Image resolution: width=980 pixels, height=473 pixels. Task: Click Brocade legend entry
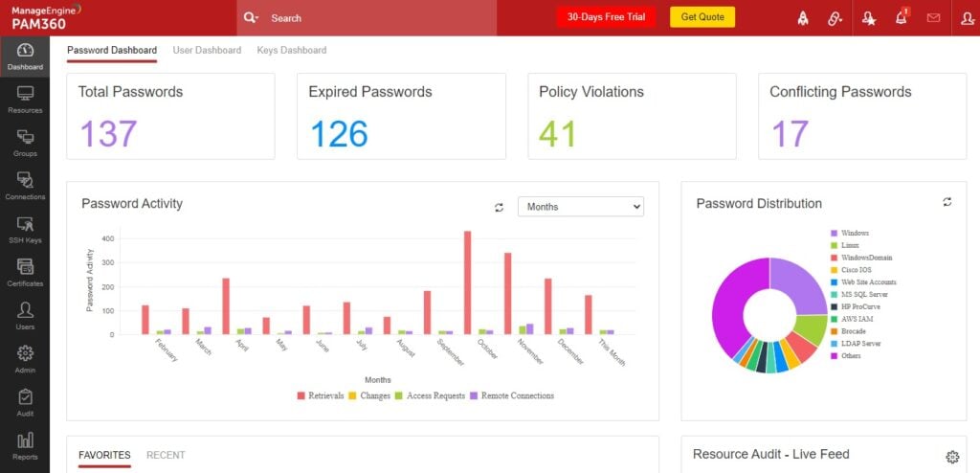click(x=848, y=331)
